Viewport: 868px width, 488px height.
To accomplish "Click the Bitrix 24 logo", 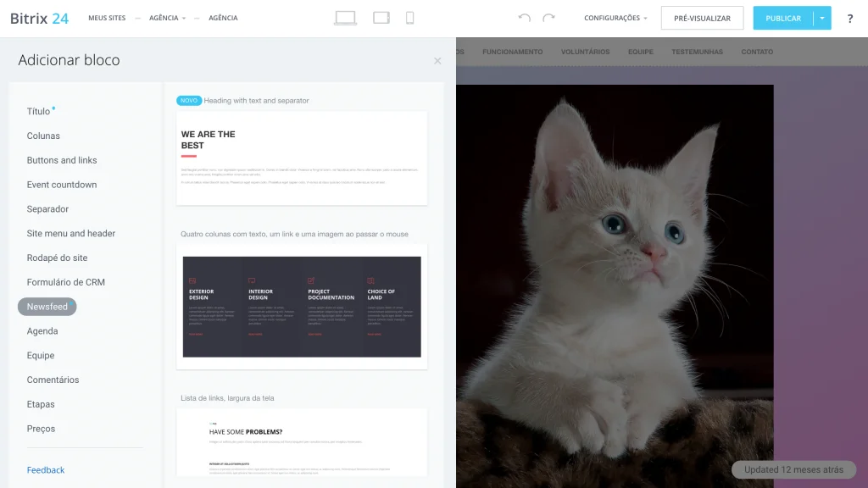I will click(39, 19).
